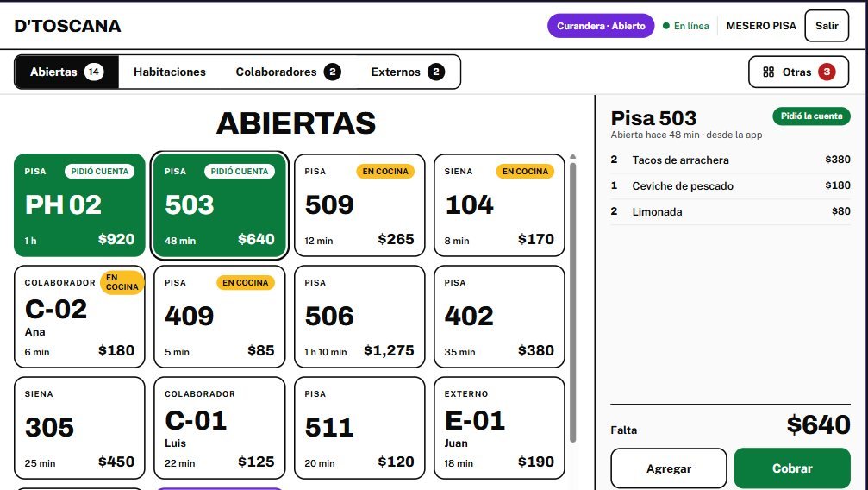The image size is (868, 490).
Task: Click the ABIERTAS heading
Action: [297, 123]
